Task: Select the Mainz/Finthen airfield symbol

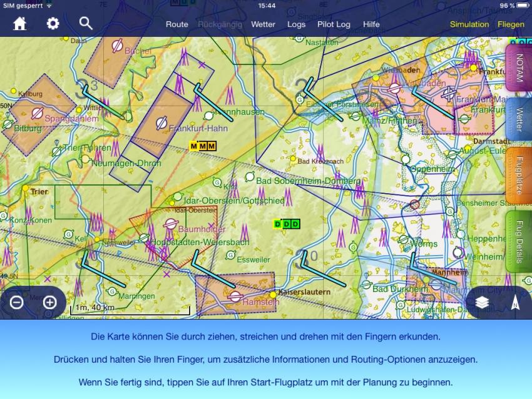Action: click(356, 116)
